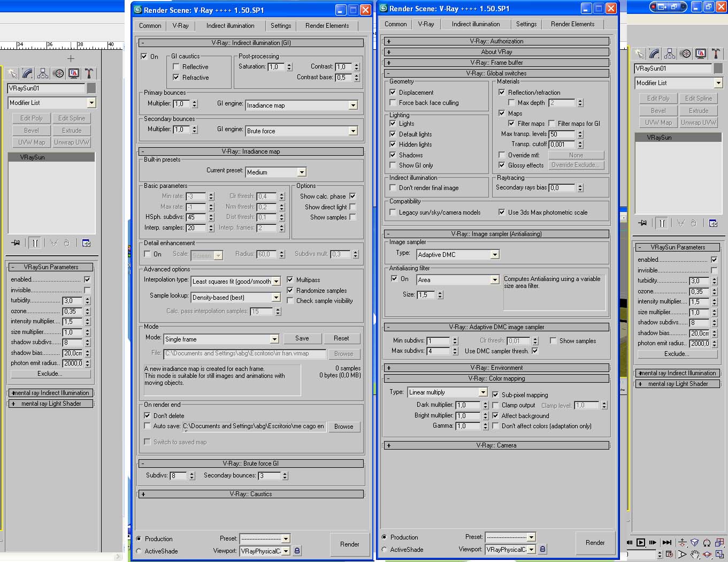Open Render Elements tab in the left Render Scene dialog
The image size is (728, 562).
click(327, 26)
